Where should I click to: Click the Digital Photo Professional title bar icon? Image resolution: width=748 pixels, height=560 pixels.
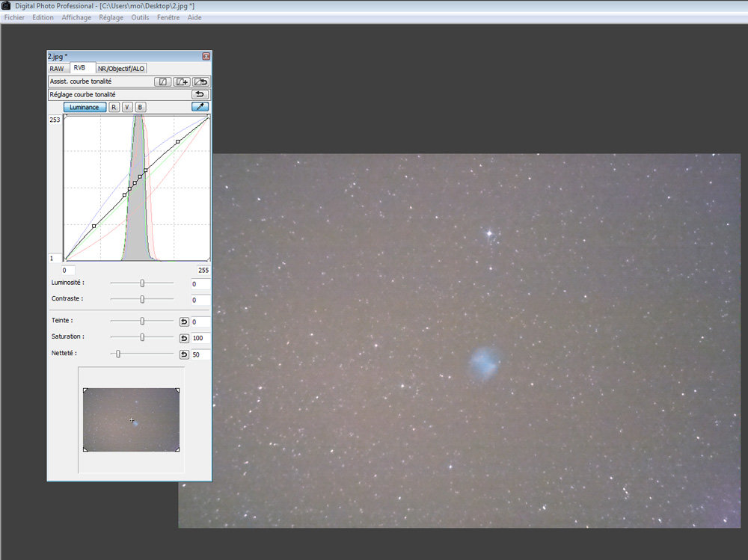coord(6,6)
